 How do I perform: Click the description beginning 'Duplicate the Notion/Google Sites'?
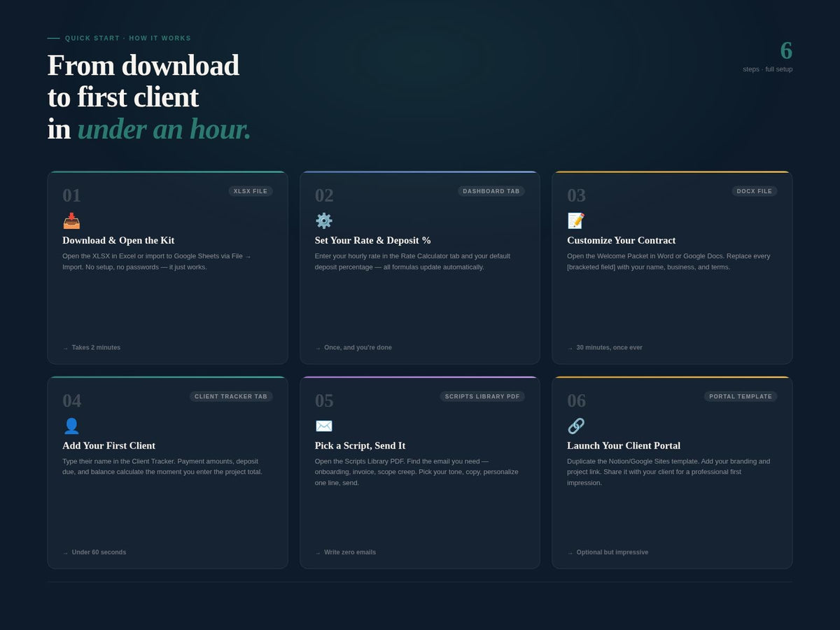[668, 472]
